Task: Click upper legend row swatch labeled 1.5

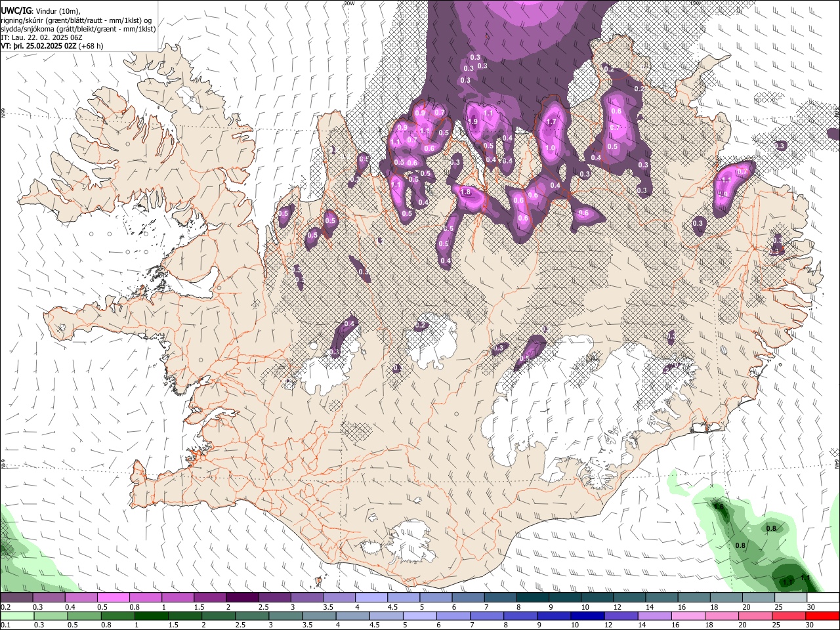Action: [210, 598]
